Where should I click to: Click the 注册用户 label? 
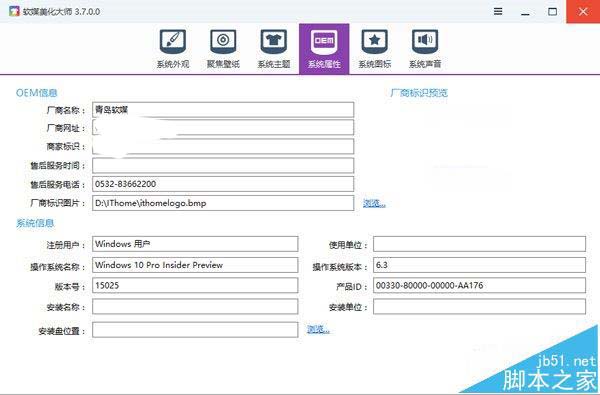coord(66,245)
